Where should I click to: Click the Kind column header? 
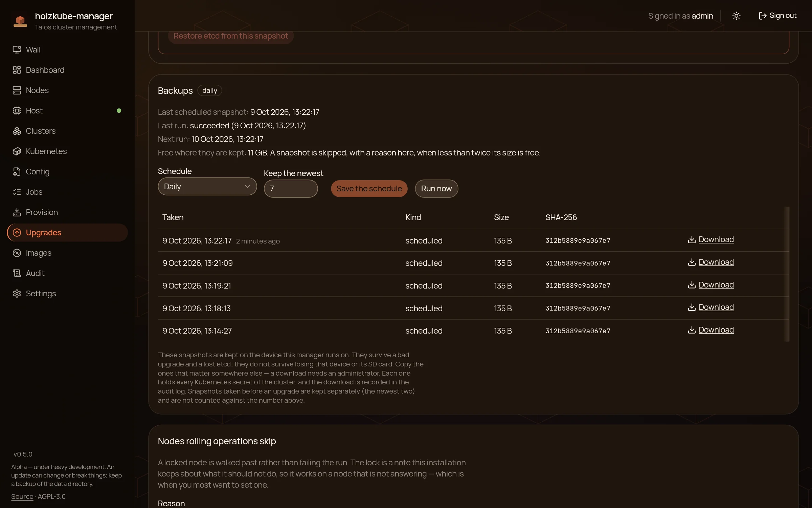[x=413, y=217]
